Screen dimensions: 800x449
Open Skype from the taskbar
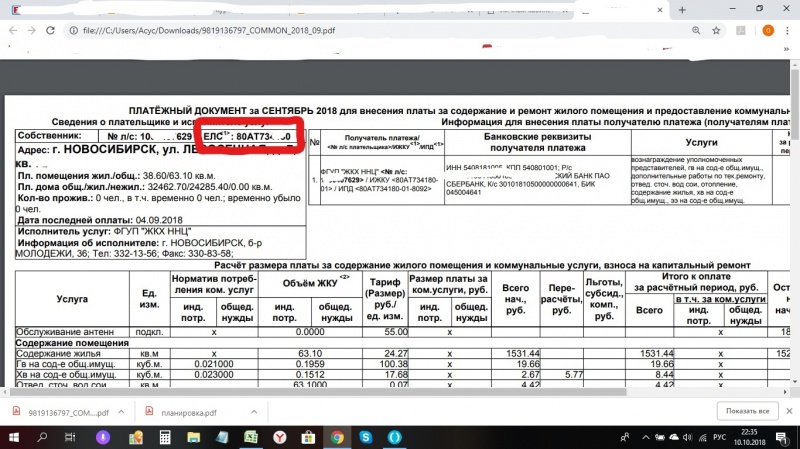(x=365, y=437)
